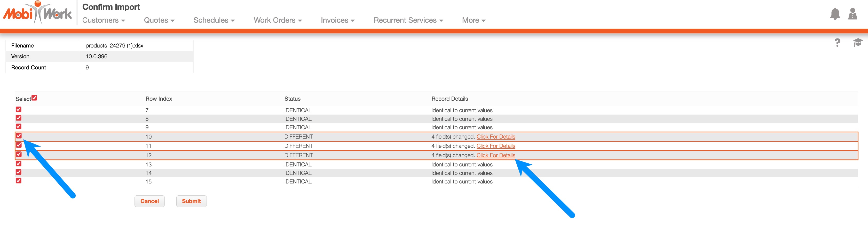This screenshot has width=868, height=225.
Task: Expand the Customers dropdown menu
Action: [x=104, y=20]
